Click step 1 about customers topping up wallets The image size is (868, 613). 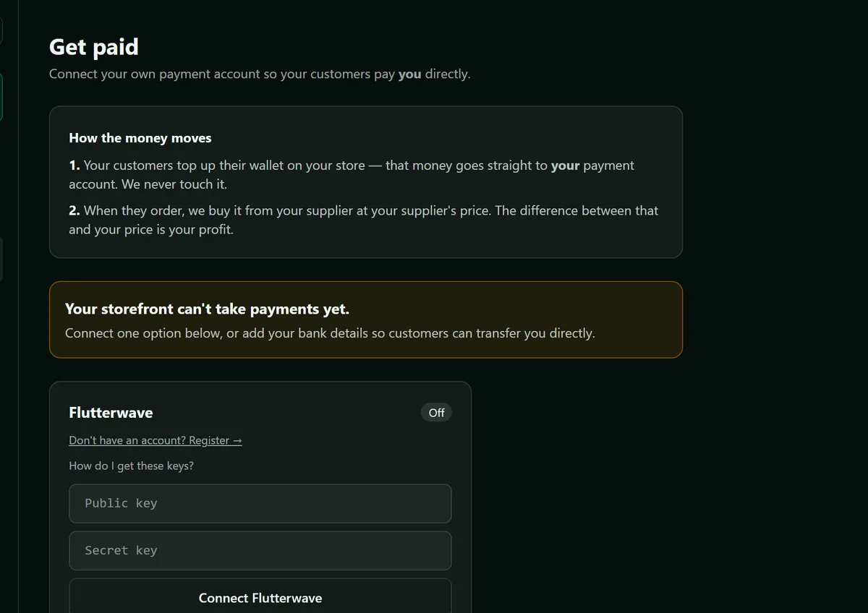point(352,174)
